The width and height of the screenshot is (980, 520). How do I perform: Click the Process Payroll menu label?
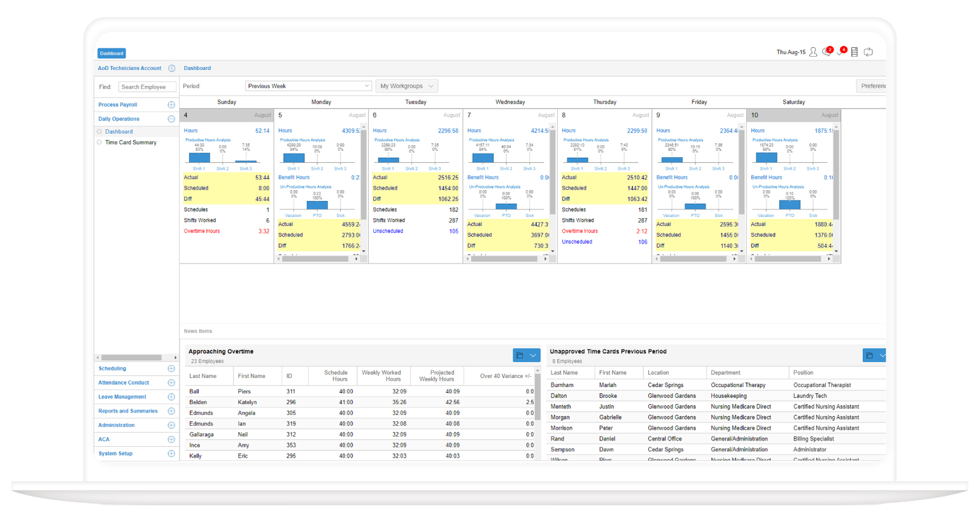(118, 105)
